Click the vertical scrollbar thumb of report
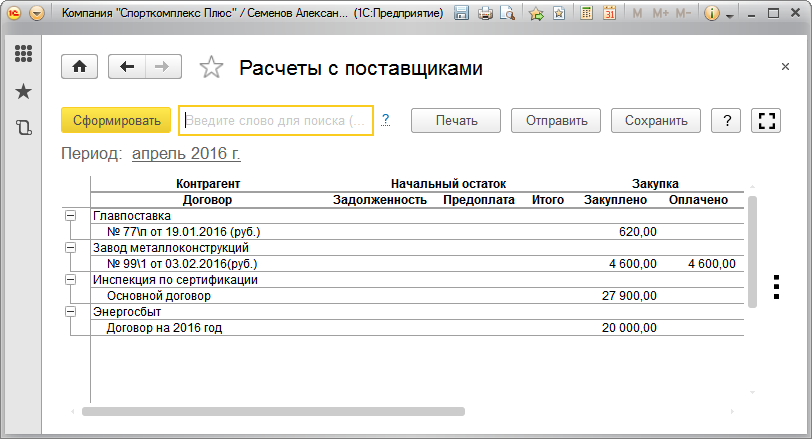The image size is (812, 439). click(x=752, y=252)
